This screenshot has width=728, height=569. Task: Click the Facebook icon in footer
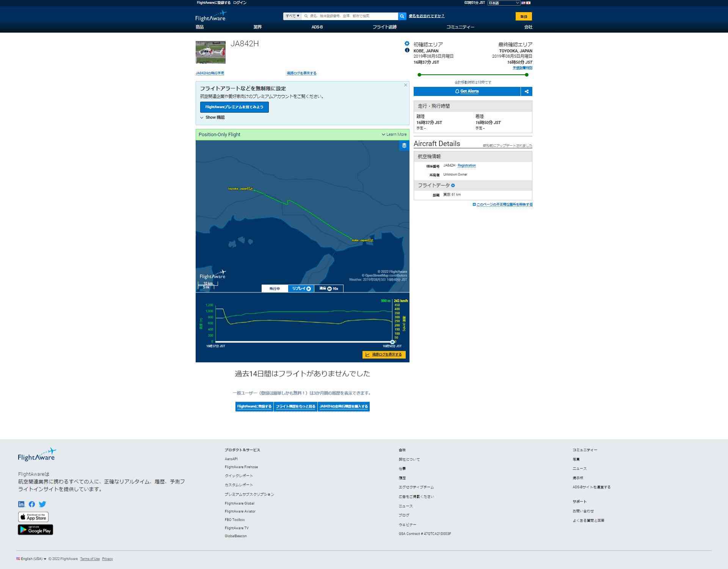32,504
